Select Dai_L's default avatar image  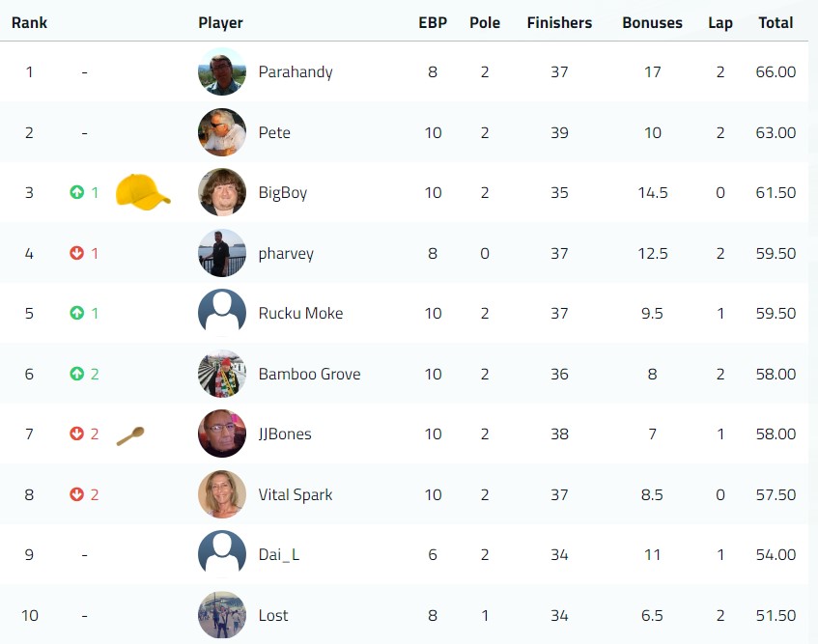pos(222,554)
